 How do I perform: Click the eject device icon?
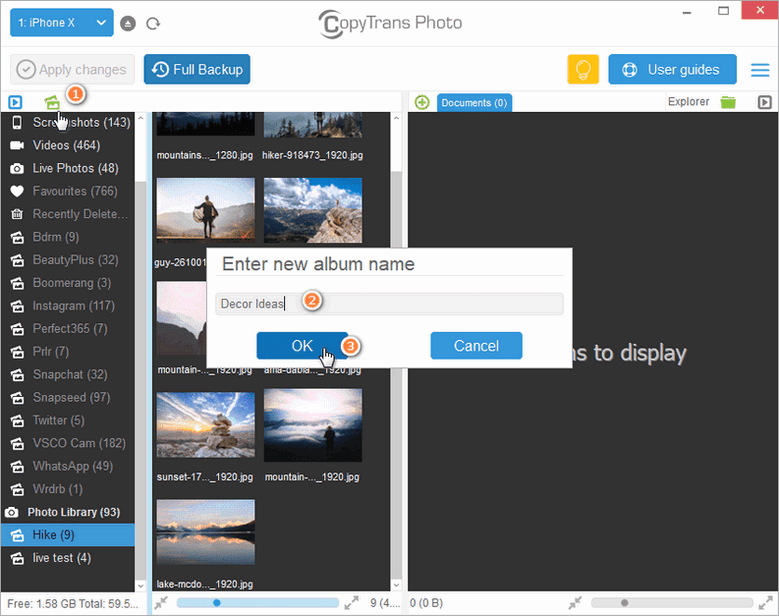[x=128, y=23]
